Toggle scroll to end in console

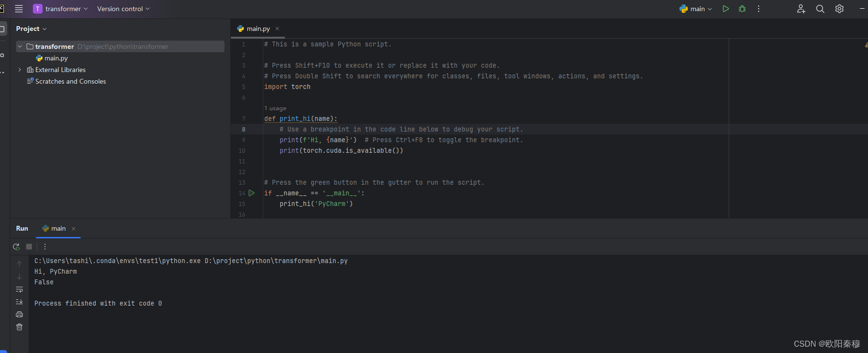point(19,302)
